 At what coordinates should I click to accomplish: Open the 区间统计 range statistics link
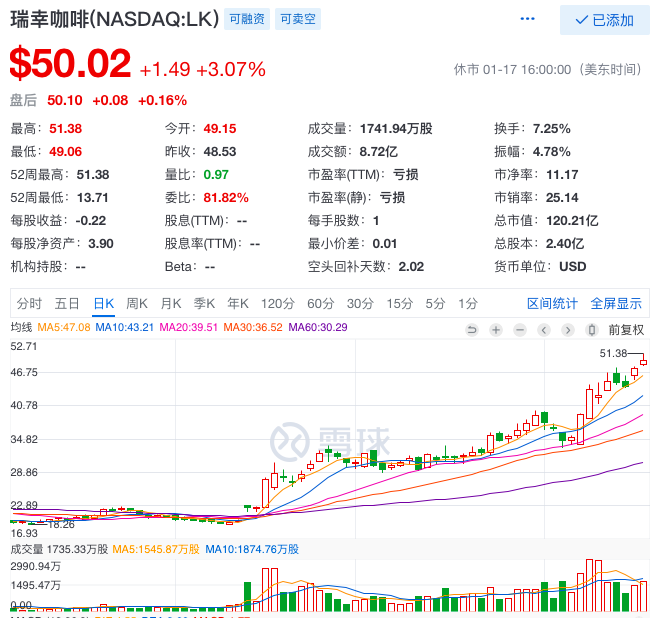click(x=552, y=304)
